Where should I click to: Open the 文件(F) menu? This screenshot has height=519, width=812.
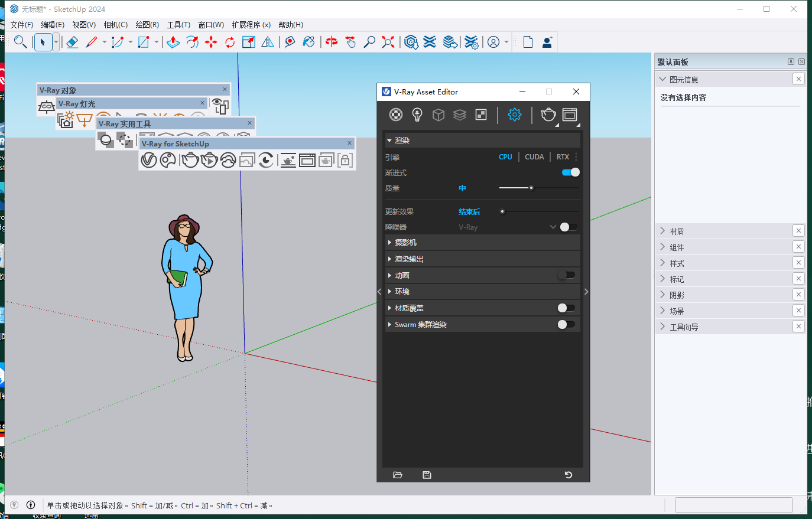pyautogui.click(x=22, y=25)
